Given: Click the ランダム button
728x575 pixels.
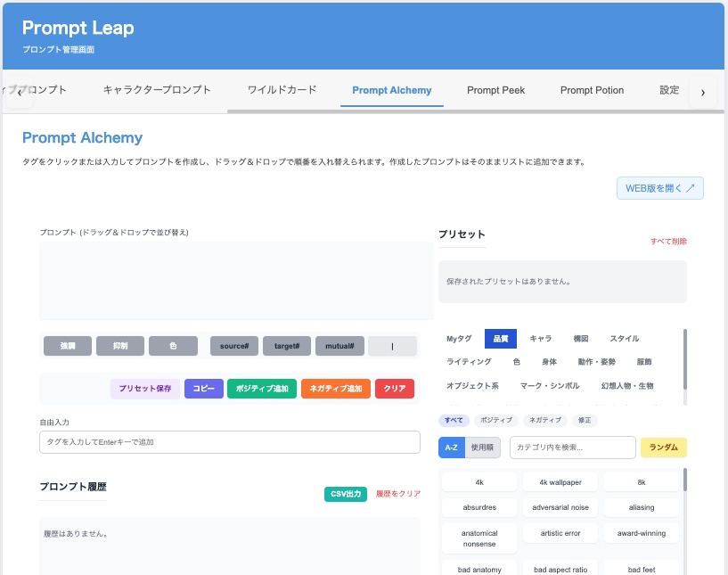Looking at the screenshot, I should point(664,448).
